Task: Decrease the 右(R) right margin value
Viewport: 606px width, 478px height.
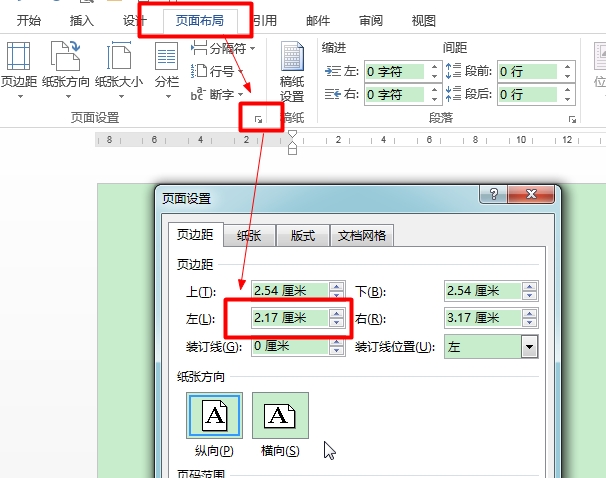Action: [x=529, y=323]
